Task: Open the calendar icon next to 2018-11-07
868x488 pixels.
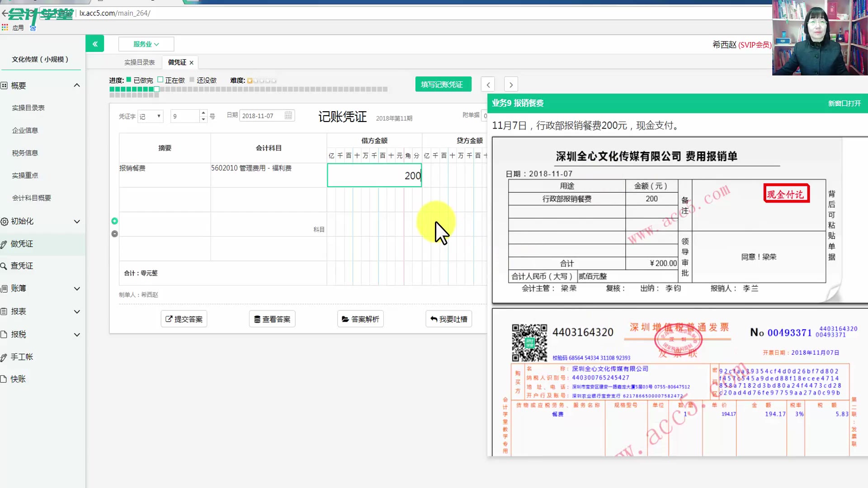Action: click(x=288, y=115)
